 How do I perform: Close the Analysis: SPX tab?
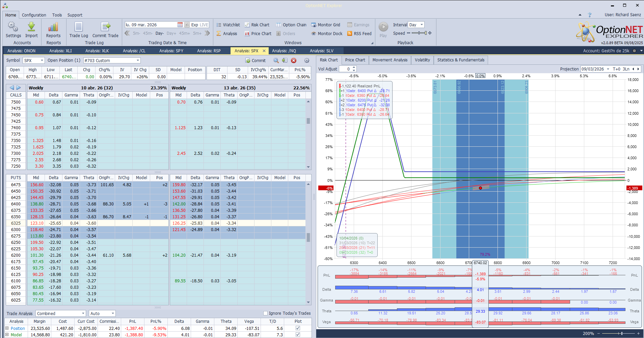point(264,51)
